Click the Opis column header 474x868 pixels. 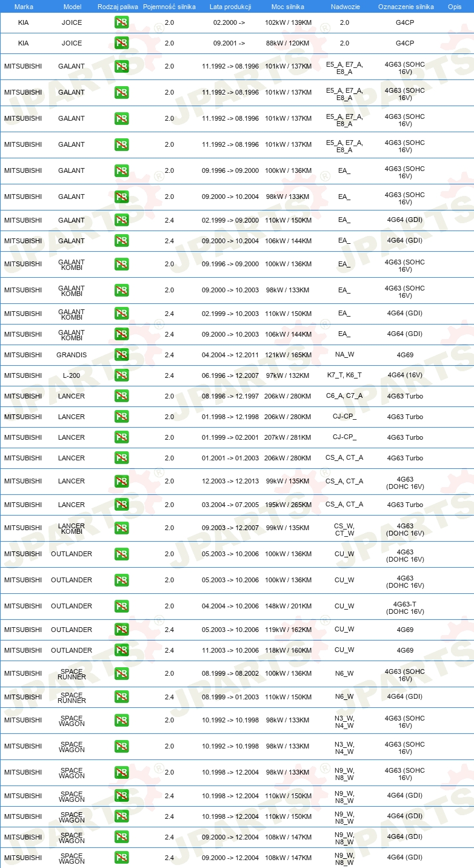[455, 7]
